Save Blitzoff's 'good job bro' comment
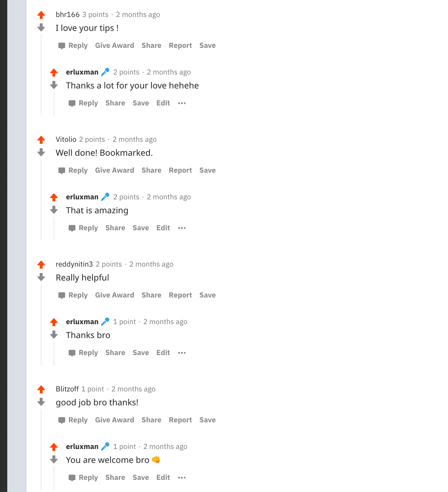 tap(207, 420)
